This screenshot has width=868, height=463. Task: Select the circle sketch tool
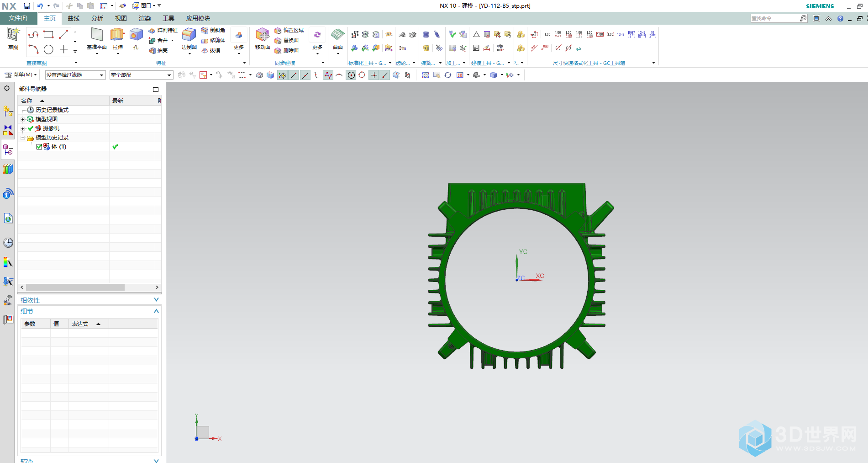48,49
